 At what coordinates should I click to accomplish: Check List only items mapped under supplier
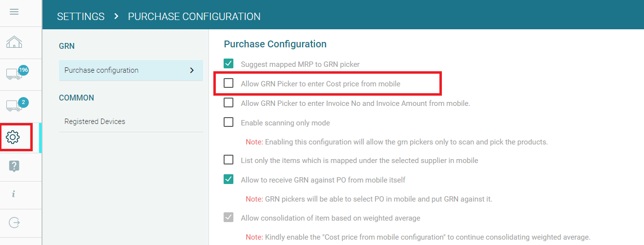point(229,160)
